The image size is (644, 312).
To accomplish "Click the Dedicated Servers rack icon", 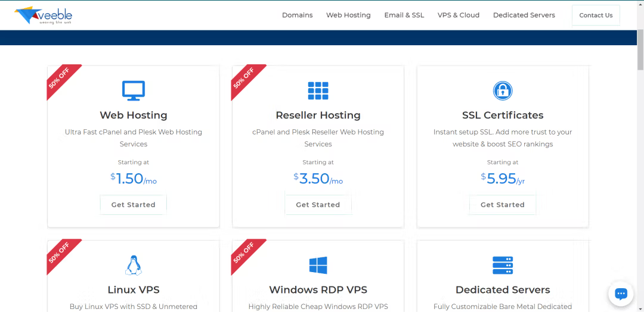I will click(x=503, y=265).
